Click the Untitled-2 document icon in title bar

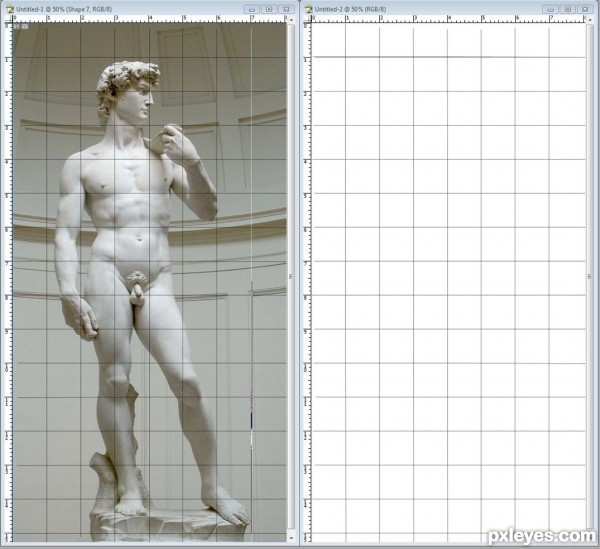[308, 9]
